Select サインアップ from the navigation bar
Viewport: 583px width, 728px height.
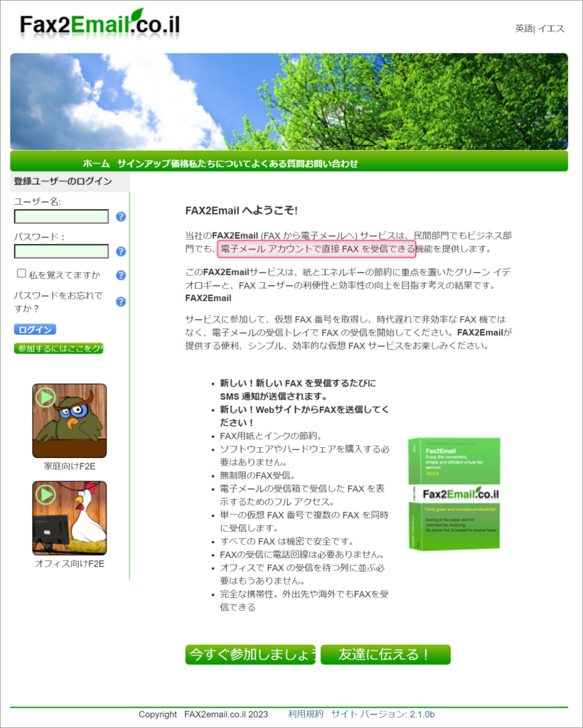[x=142, y=161]
